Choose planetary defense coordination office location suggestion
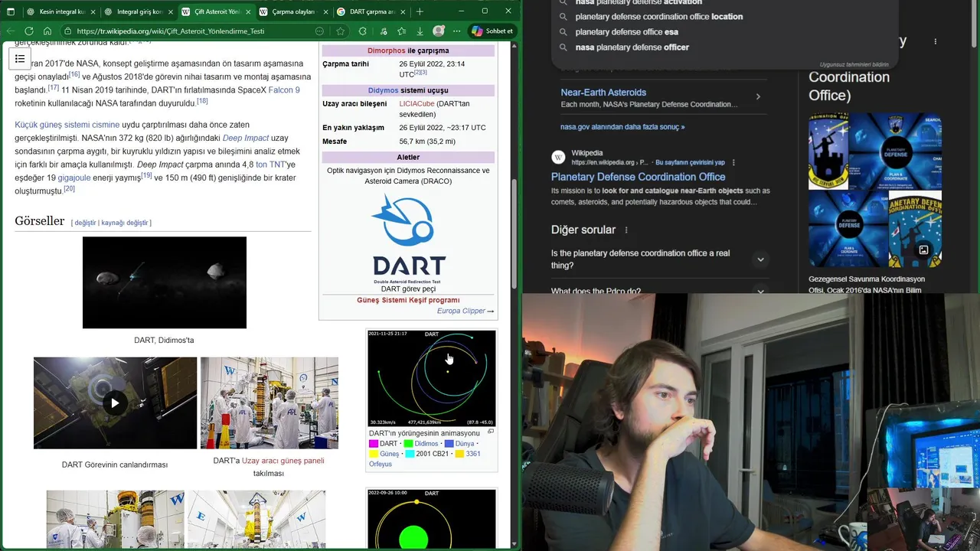Screen dimensions: 980x551 (x=658, y=17)
